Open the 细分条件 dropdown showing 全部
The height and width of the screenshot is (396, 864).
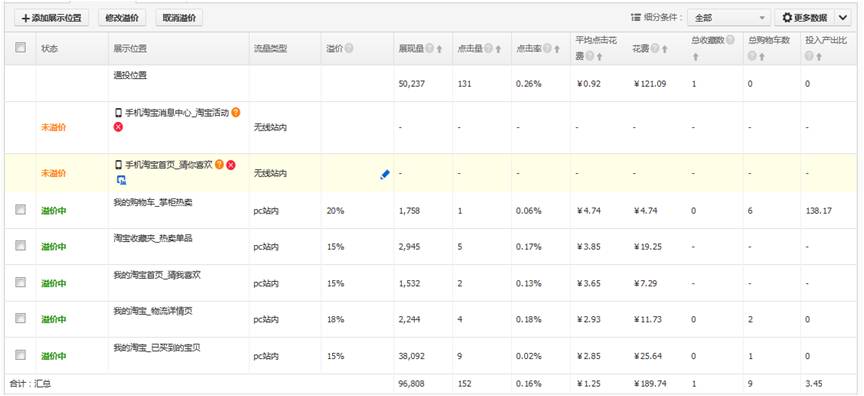728,18
